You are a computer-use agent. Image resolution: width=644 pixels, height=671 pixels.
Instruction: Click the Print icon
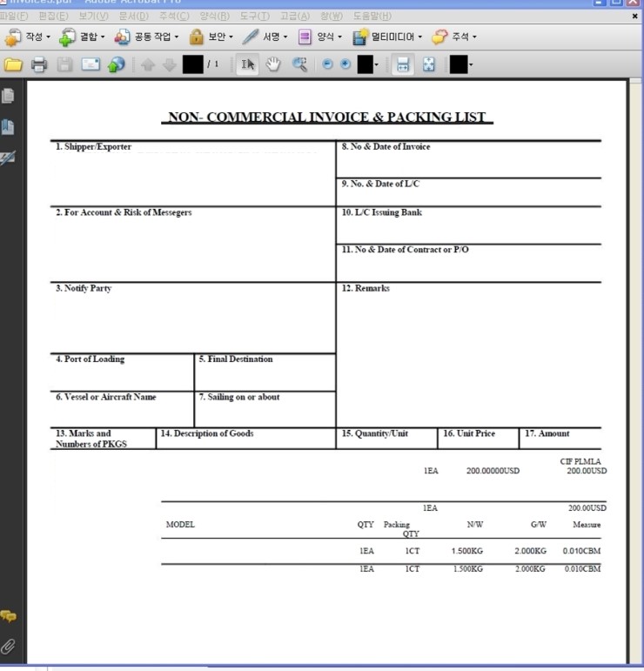(x=39, y=64)
